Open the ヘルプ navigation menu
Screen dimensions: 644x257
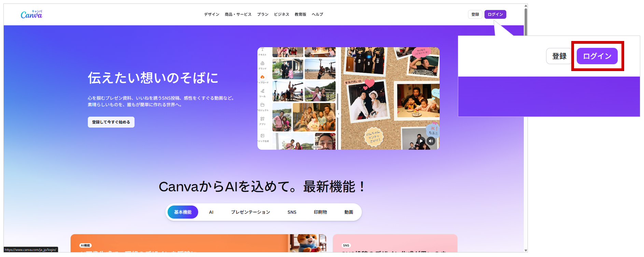click(x=317, y=14)
